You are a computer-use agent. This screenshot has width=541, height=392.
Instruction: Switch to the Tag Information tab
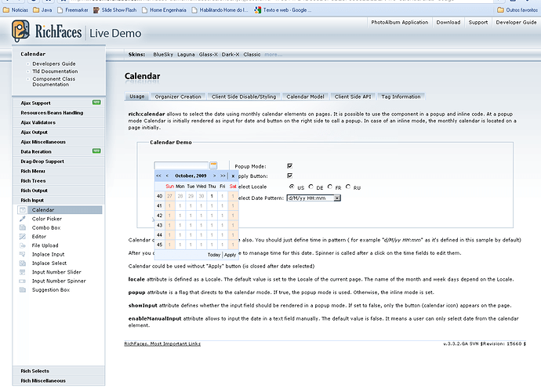pos(401,97)
